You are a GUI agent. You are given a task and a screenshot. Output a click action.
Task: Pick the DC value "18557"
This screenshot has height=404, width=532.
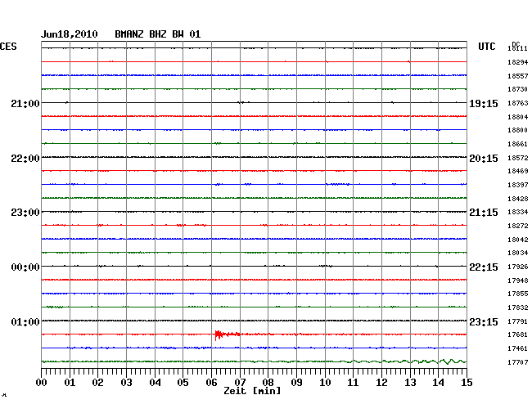[x=518, y=76]
